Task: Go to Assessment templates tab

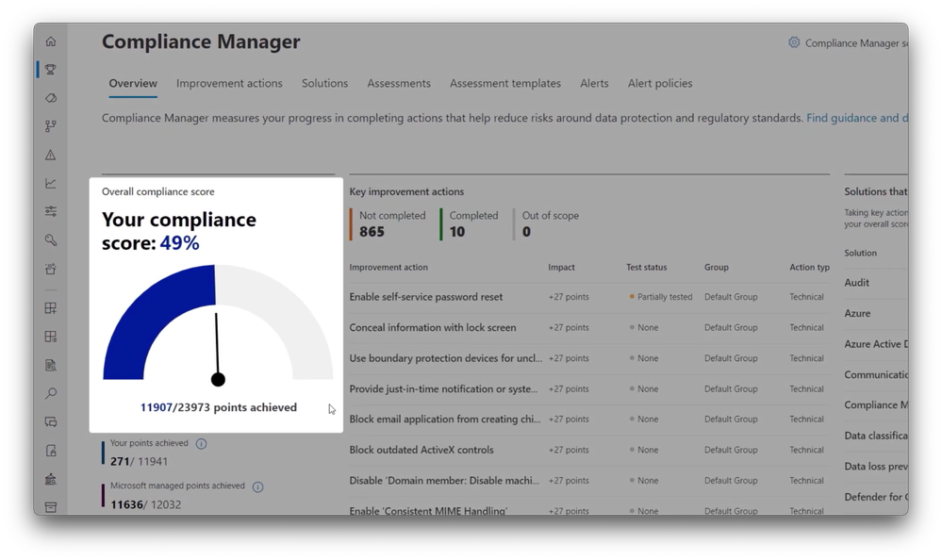Action: (x=505, y=84)
